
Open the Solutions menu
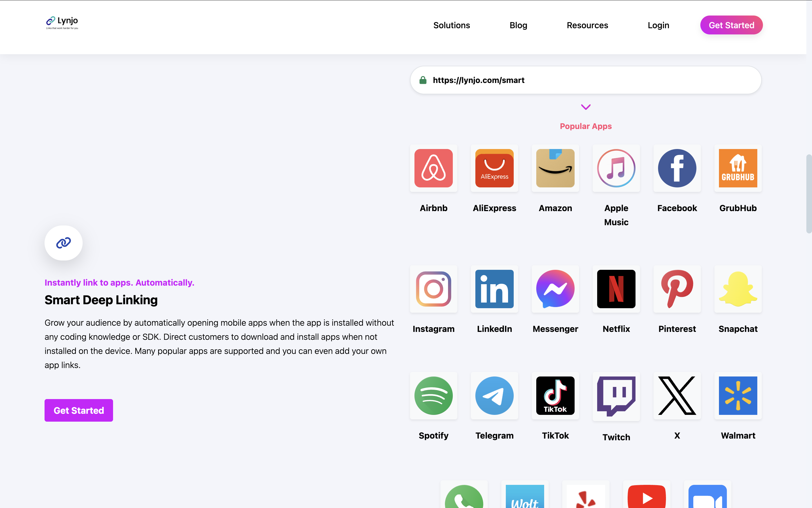[x=452, y=25]
